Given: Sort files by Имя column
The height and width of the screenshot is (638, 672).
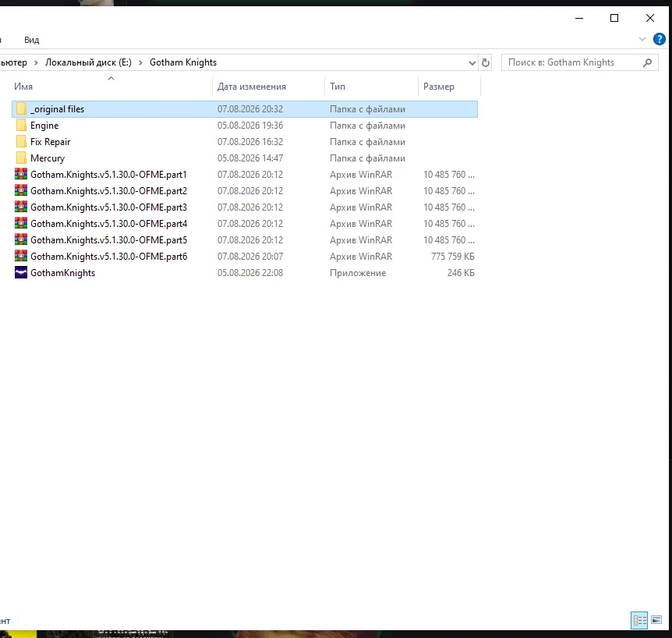Looking at the screenshot, I should 23,87.
